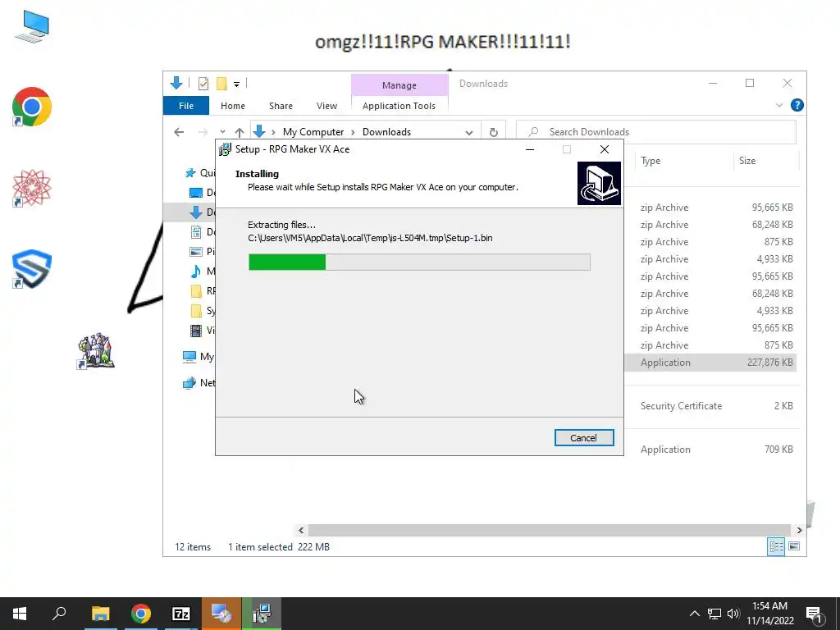Select the 227,876 KB Application row
The height and width of the screenshot is (630, 840).
(710, 363)
